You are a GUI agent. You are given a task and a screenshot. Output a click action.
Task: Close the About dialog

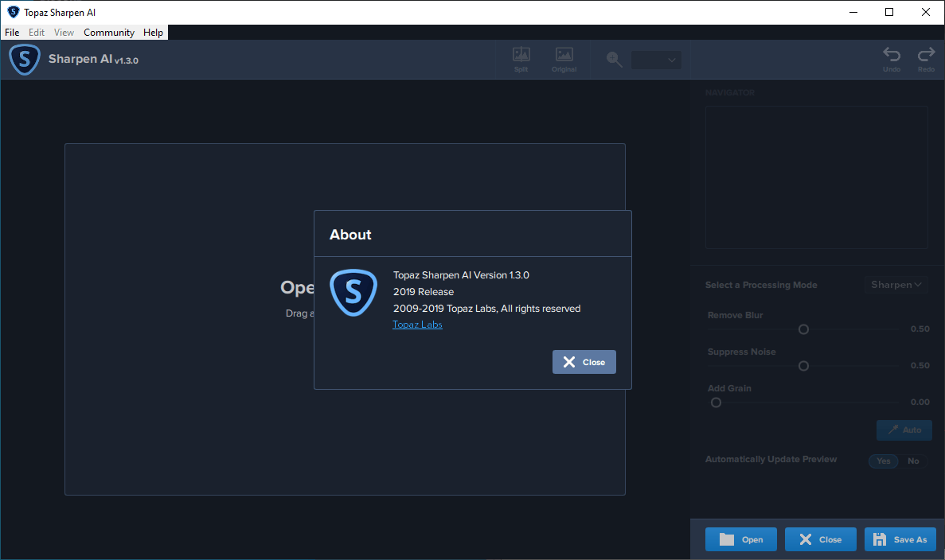pyautogui.click(x=584, y=362)
